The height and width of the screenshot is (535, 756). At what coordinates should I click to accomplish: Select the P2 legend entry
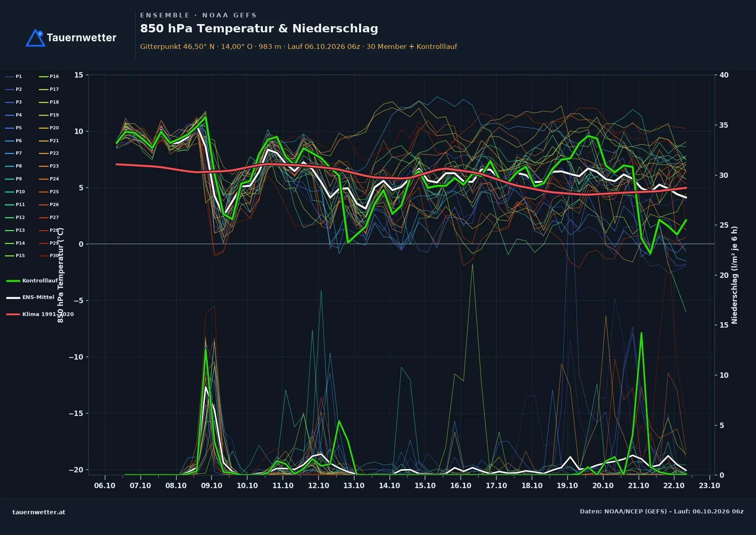point(13,89)
